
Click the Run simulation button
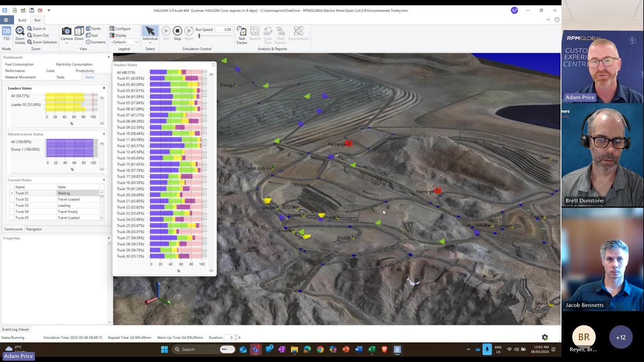(166, 33)
